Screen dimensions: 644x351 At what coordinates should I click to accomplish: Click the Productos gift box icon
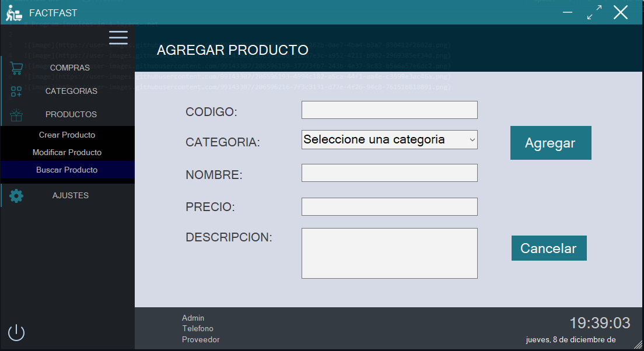(x=16, y=114)
